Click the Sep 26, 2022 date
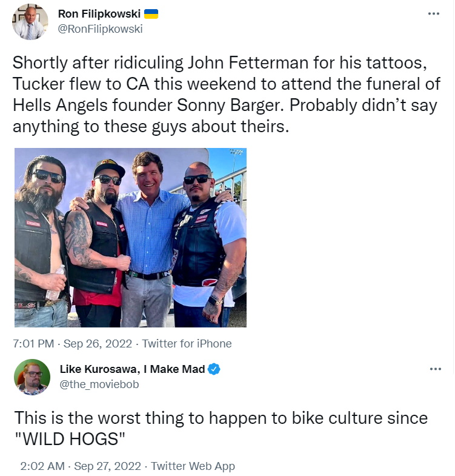 (98, 344)
